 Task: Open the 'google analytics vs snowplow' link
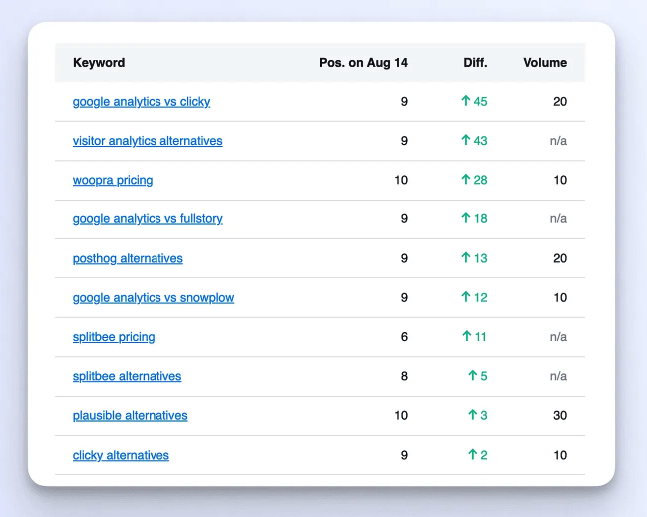[x=153, y=298]
